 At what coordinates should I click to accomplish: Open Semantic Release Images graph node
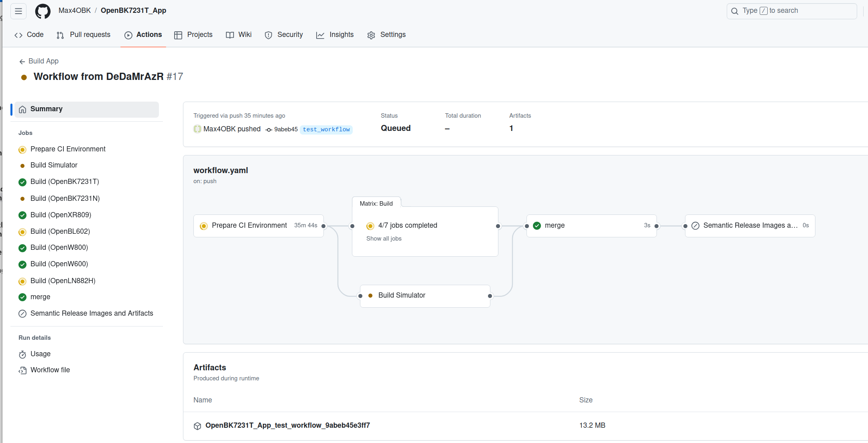[750, 226]
